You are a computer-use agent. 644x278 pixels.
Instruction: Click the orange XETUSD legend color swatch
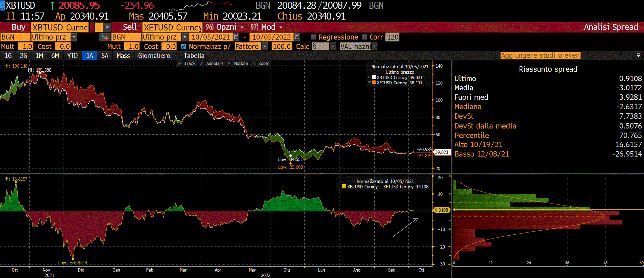374,83
